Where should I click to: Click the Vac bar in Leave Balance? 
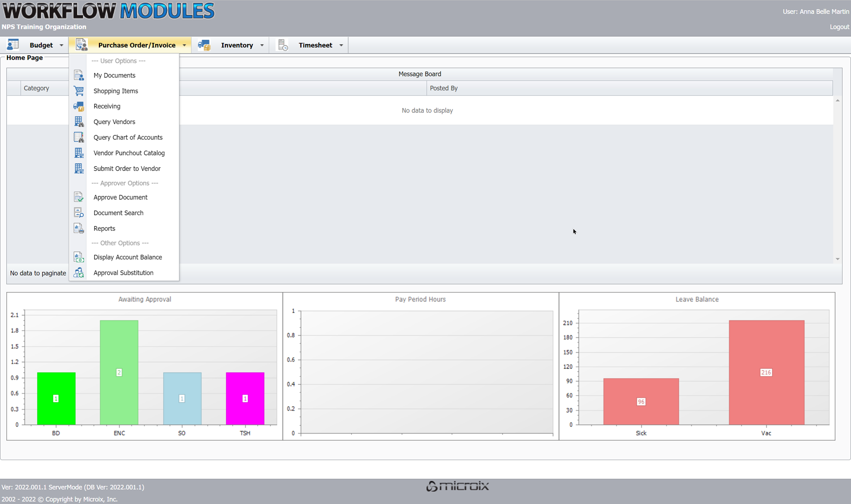click(x=766, y=372)
